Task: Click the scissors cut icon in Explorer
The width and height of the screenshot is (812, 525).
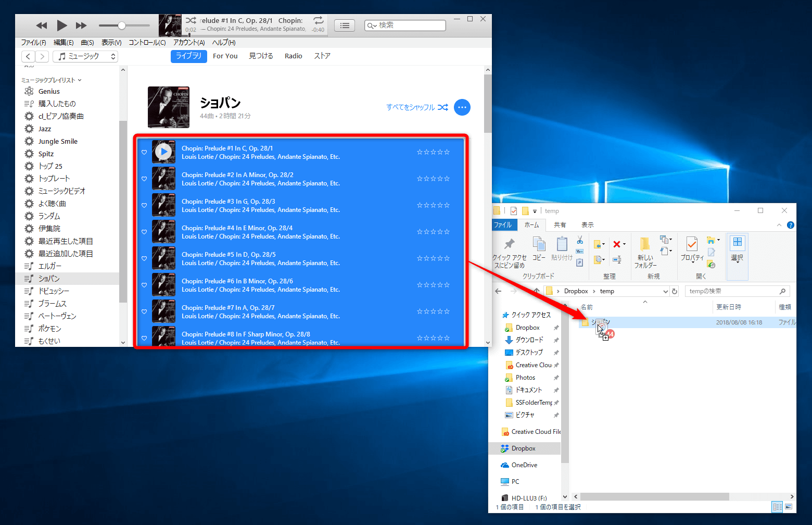Action: tap(580, 240)
